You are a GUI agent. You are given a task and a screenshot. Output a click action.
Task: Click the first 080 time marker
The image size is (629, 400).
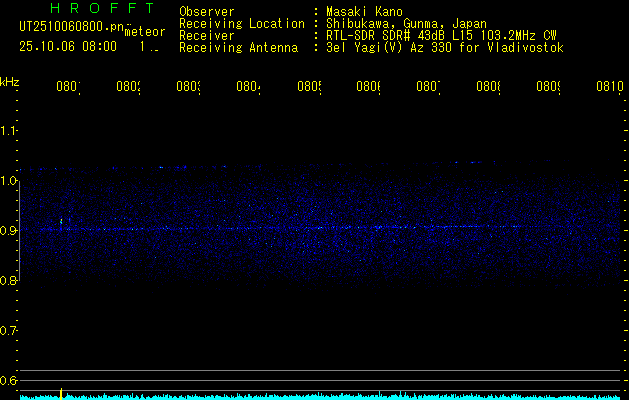coord(66,87)
